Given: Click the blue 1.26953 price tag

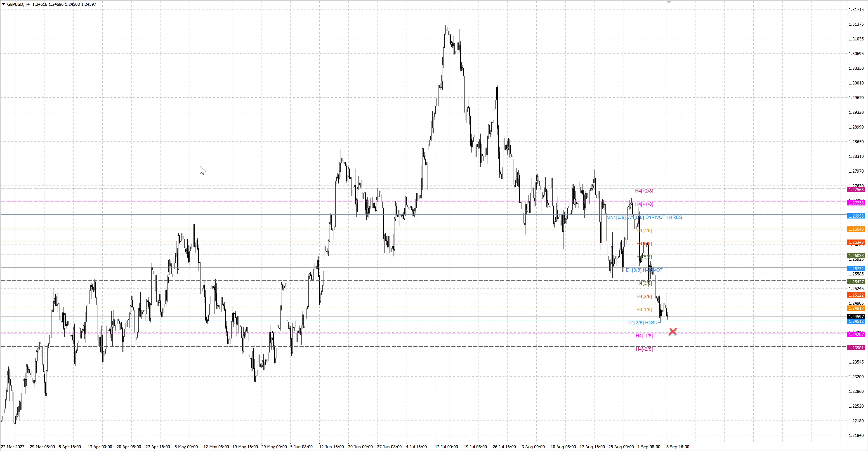Looking at the screenshot, I should pyautogui.click(x=856, y=216).
